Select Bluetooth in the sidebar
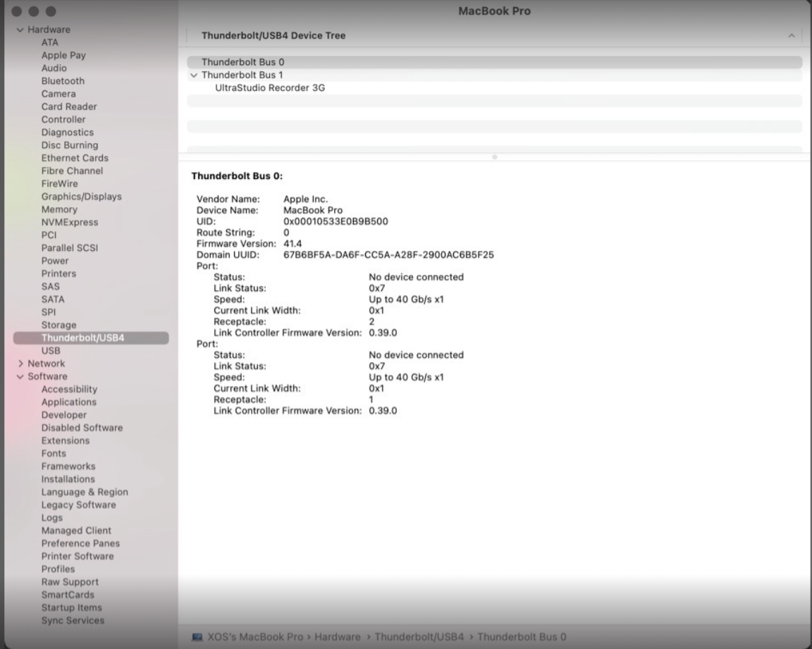Image resolution: width=812 pixels, height=649 pixels. (x=63, y=81)
